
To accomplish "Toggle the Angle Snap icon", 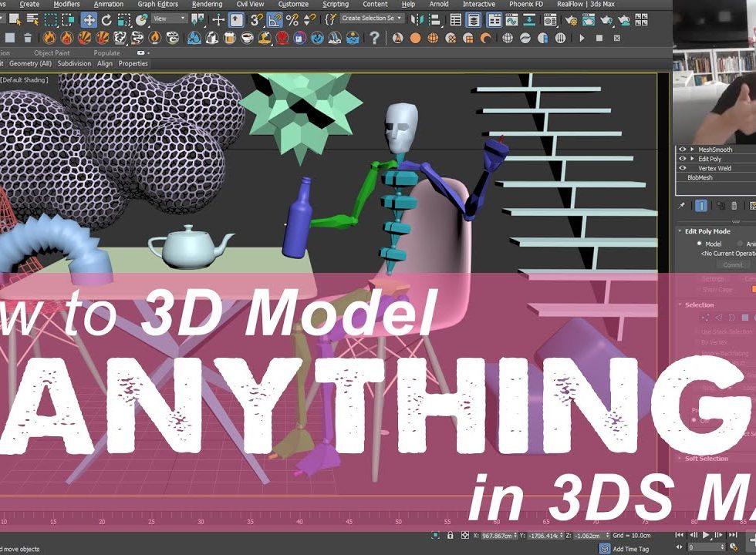I will point(275,20).
